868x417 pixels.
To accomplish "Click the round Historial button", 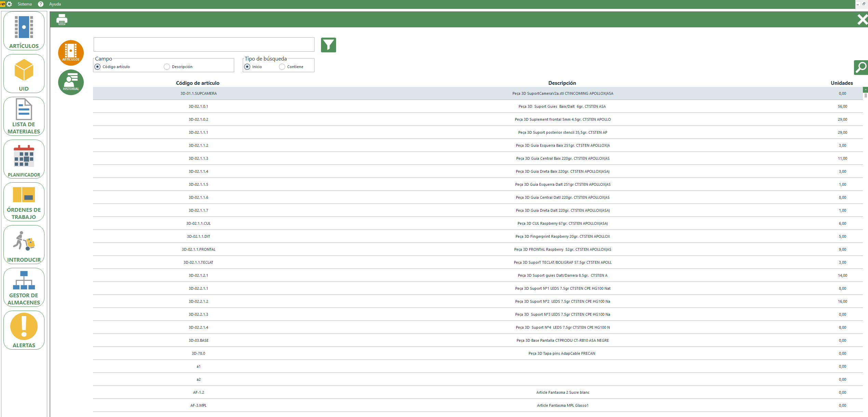I will click(71, 82).
